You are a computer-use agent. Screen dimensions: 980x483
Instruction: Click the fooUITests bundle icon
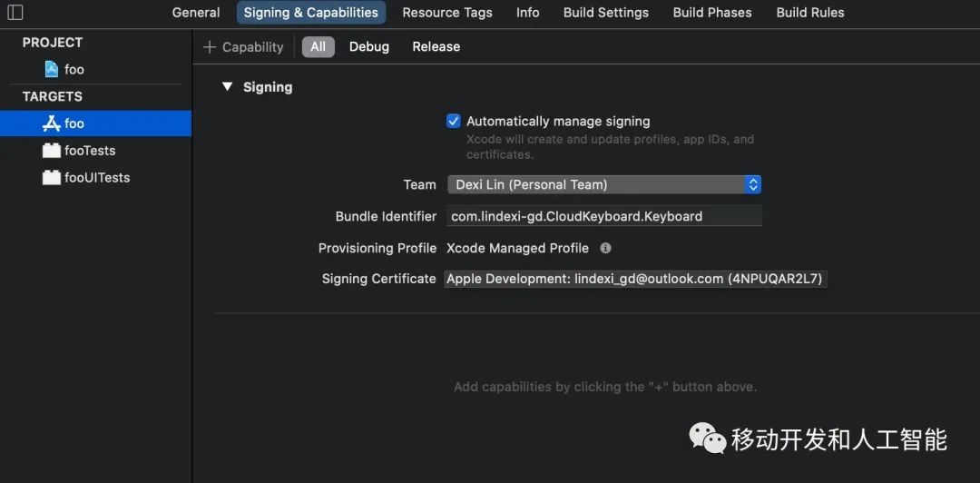pyautogui.click(x=51, y=177)
